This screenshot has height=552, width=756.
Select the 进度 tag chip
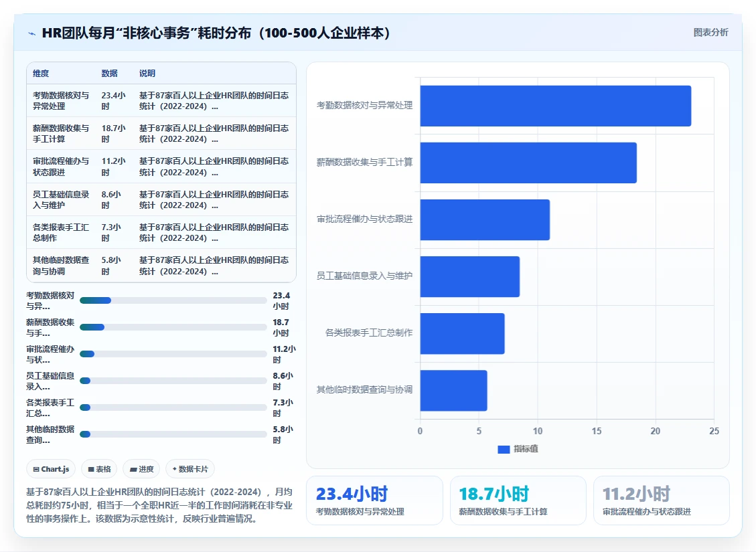pos(141,469)
